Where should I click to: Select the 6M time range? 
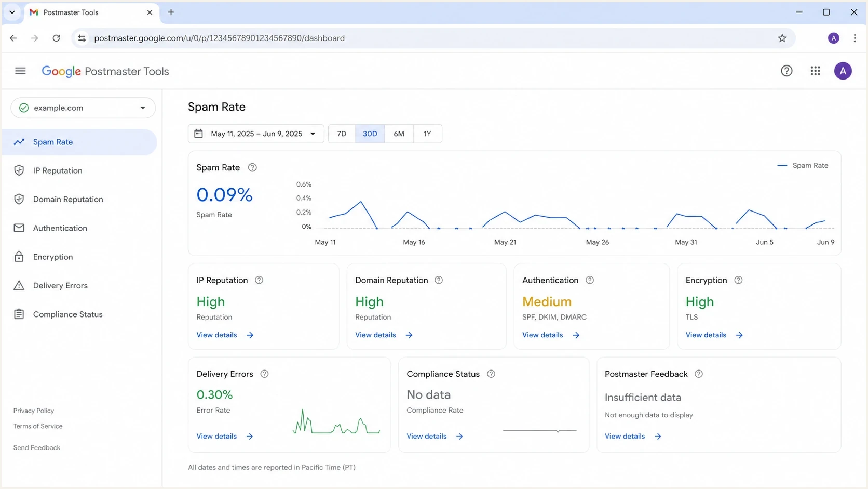click(399, 134)
